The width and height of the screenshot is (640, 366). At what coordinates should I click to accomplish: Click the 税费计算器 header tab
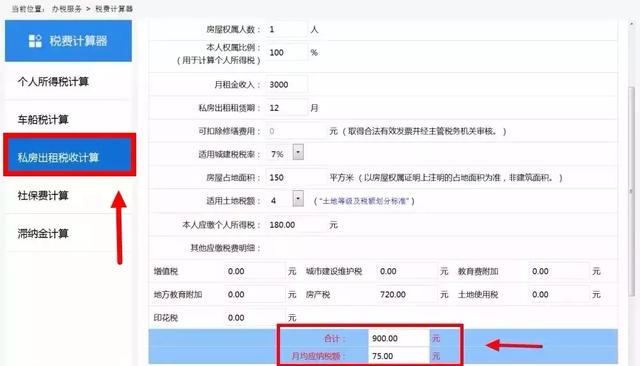68,41
